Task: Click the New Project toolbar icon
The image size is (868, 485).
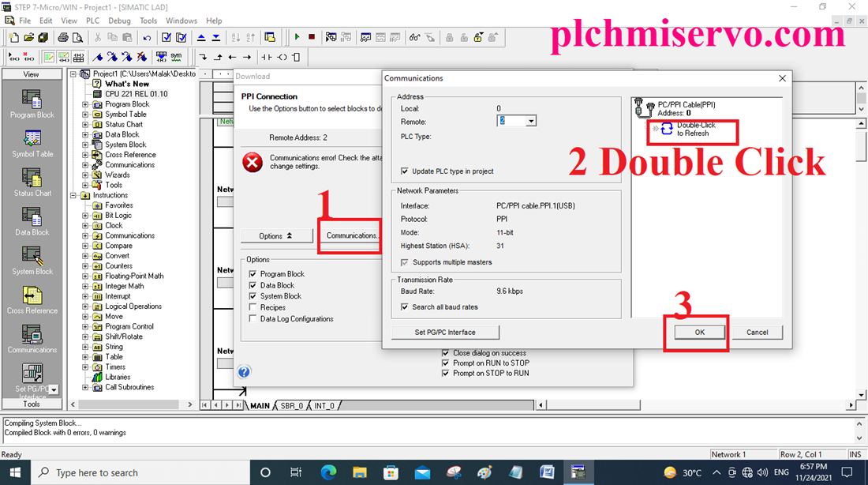Action: (14, 38)
